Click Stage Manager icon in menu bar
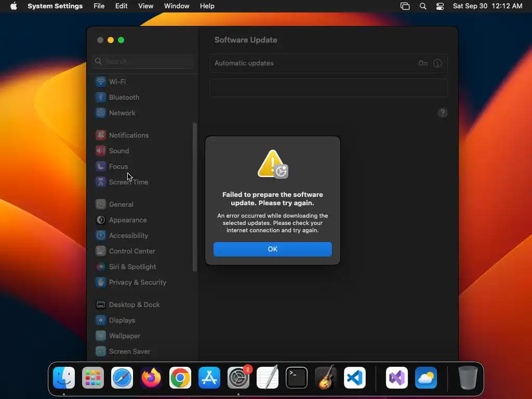532x399 pixels. (x=405, y=6)
